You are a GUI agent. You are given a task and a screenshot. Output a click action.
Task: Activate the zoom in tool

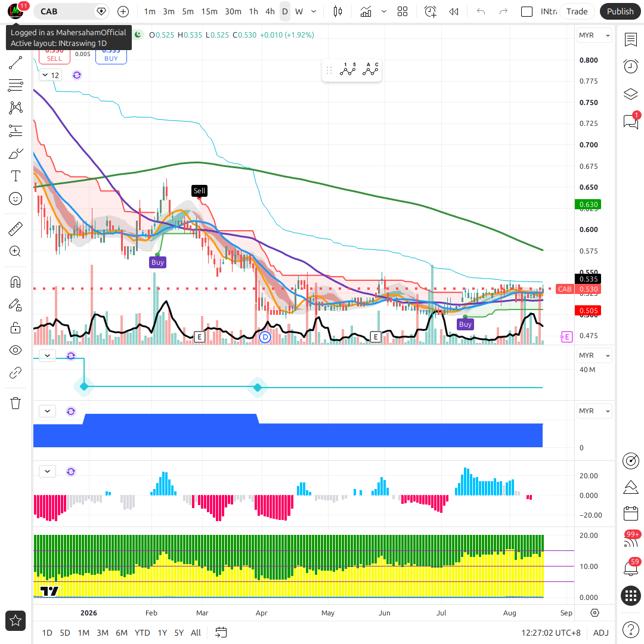pyautogui.click(x=16, y=252)
